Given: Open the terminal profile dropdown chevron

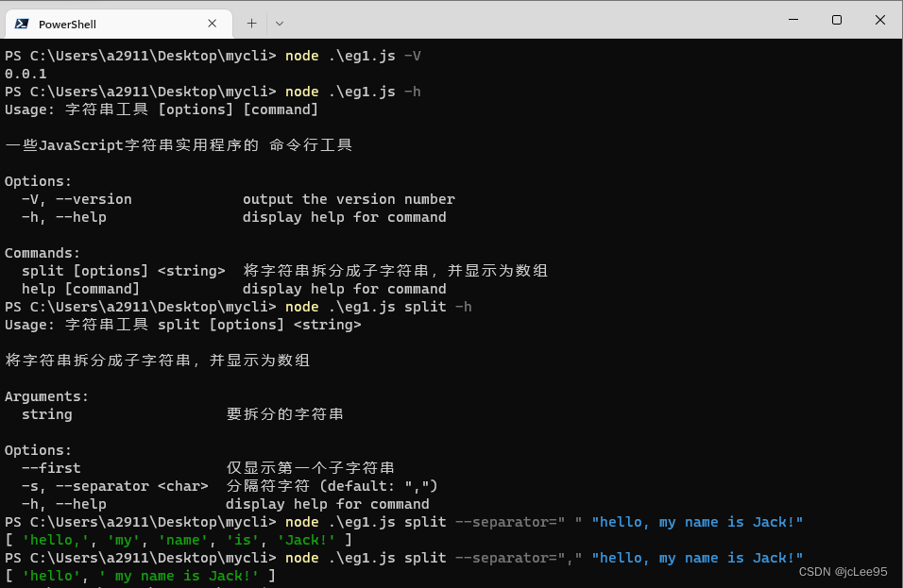Looking at the screenshot, I should 280,23.
